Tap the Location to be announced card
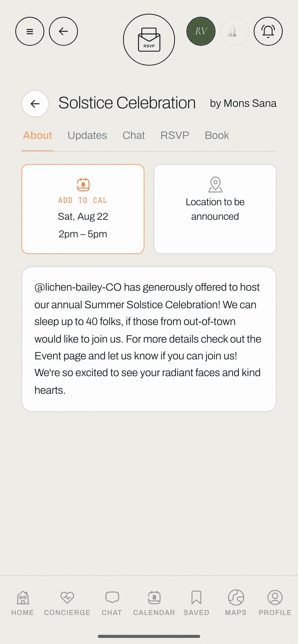This screenshot has width=298, height=644. click(x=215, y=209)
